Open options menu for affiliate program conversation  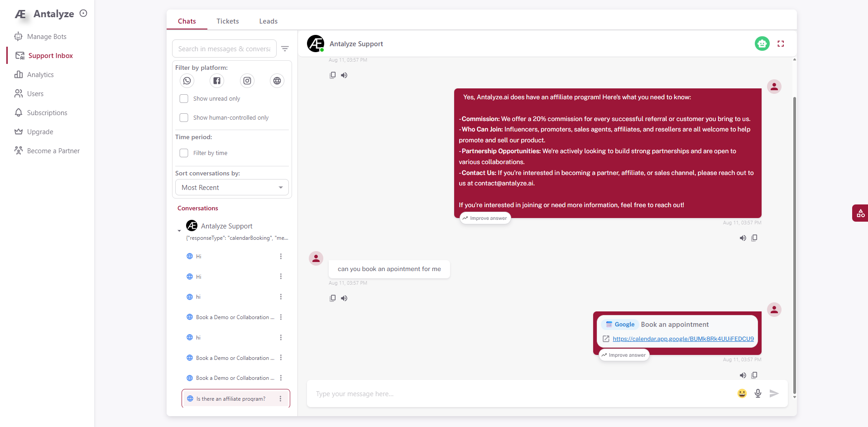[x=280, y=399]
